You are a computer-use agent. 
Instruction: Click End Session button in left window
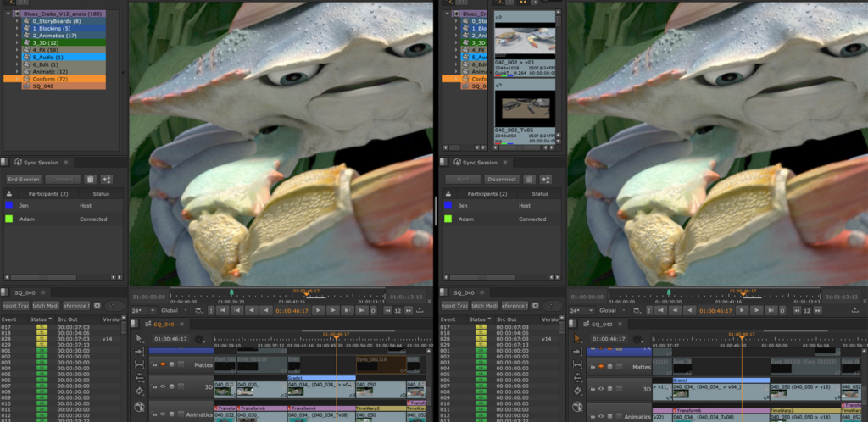23,179
